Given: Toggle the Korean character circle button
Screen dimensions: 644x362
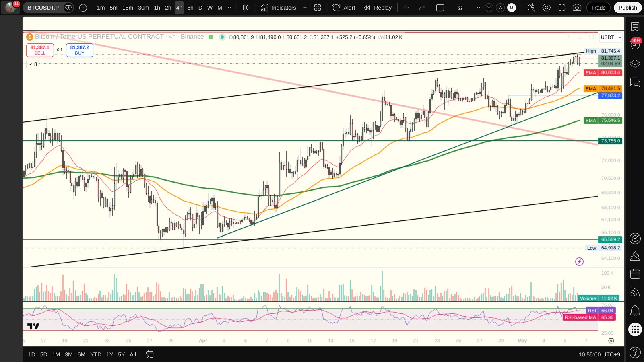Looking at the screenshot, I should 489,8.
